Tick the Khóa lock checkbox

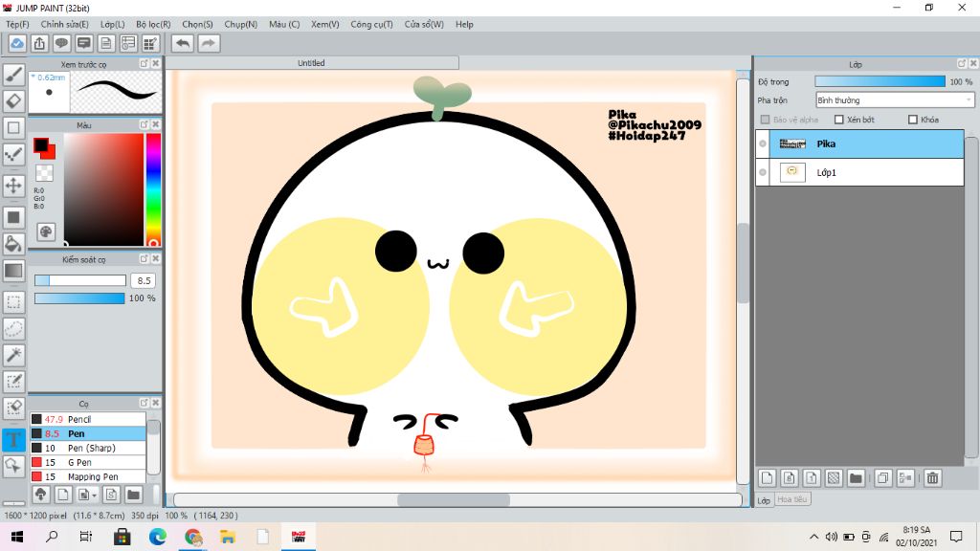912,120
